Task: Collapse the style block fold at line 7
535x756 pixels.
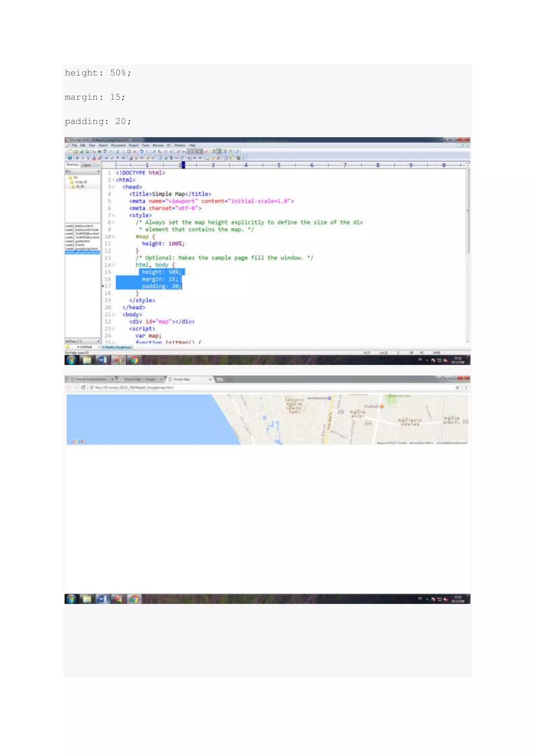Action: pyautogui.click(x=114, y=215)
